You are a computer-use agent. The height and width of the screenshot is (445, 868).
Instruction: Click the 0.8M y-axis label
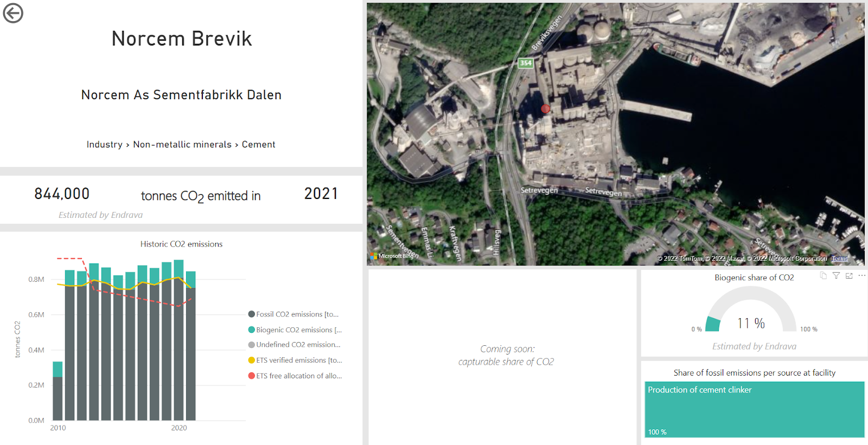36,280
